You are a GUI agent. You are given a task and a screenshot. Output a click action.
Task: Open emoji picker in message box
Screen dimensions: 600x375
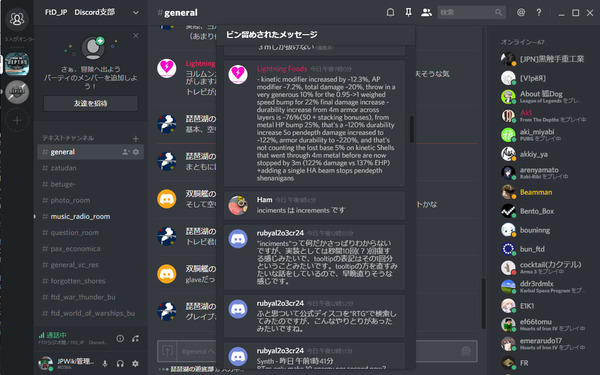tap(466, 351)
